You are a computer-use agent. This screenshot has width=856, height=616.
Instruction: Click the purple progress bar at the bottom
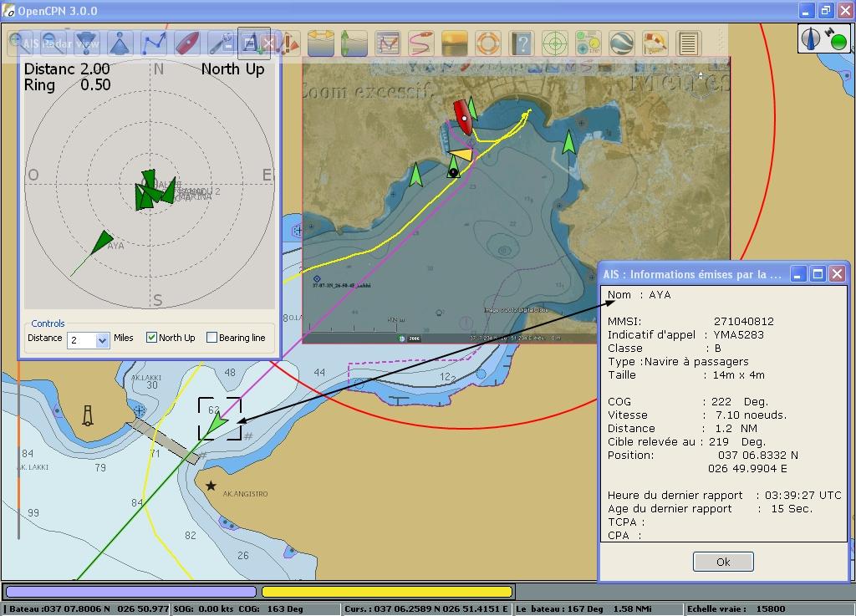tap(131, 592)
